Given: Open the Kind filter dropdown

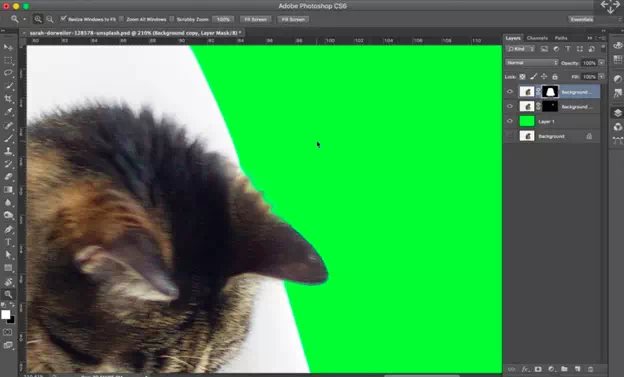Looking at the screenshot, I should [x=521, y=49].
